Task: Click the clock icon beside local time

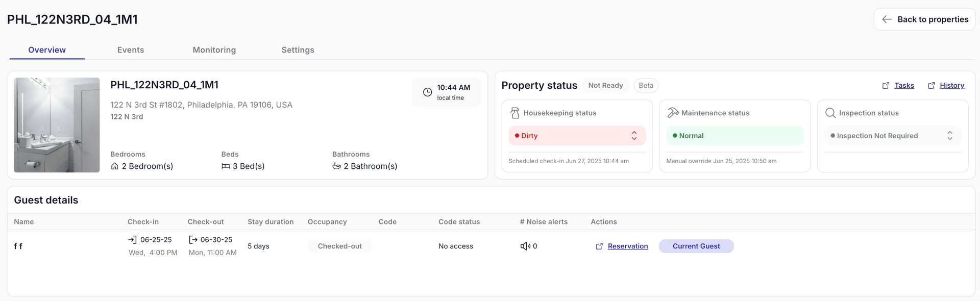Action: tap(428, 92)
